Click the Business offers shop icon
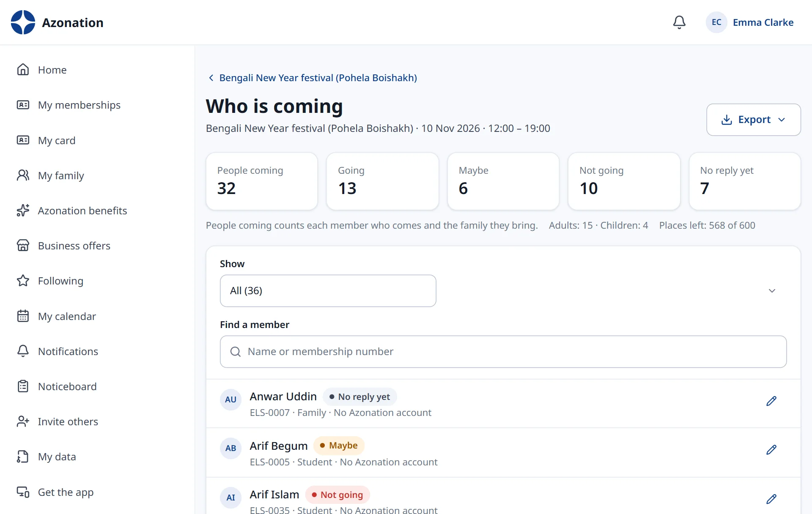This screenshot has height=514, width=812. tap(23, 246)
